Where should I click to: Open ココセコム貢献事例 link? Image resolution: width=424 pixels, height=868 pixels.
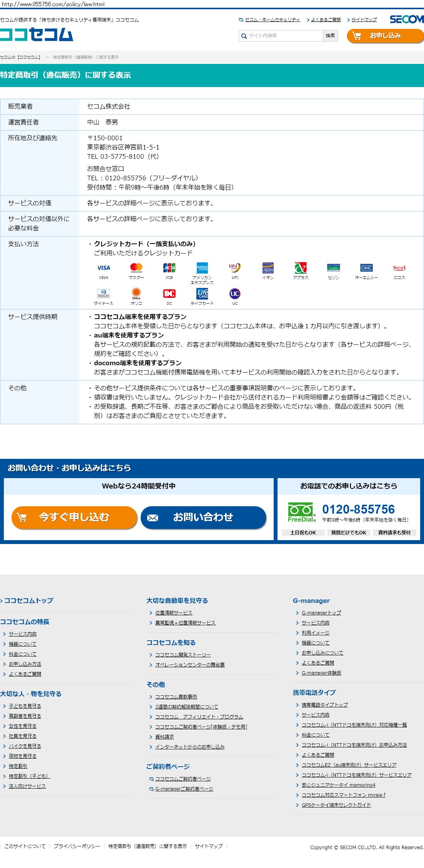176,697
